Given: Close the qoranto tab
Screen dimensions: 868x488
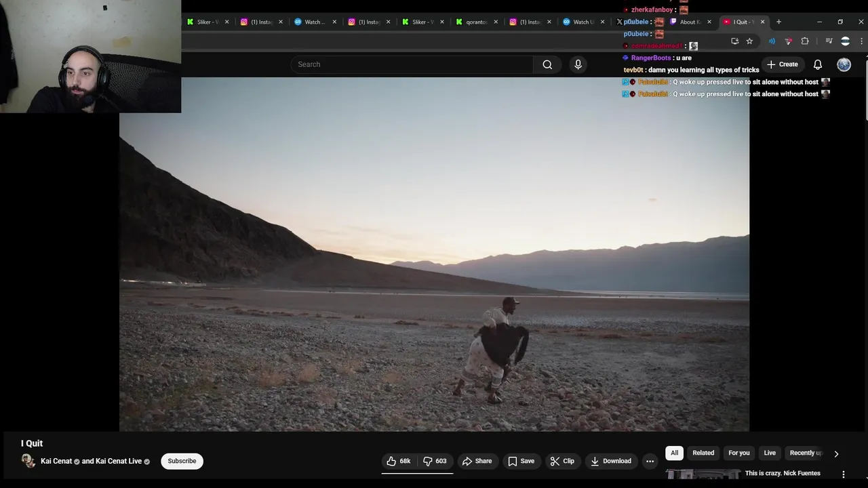Looking at the screenshot, I should pyautogui.click(x=496, y=22).
